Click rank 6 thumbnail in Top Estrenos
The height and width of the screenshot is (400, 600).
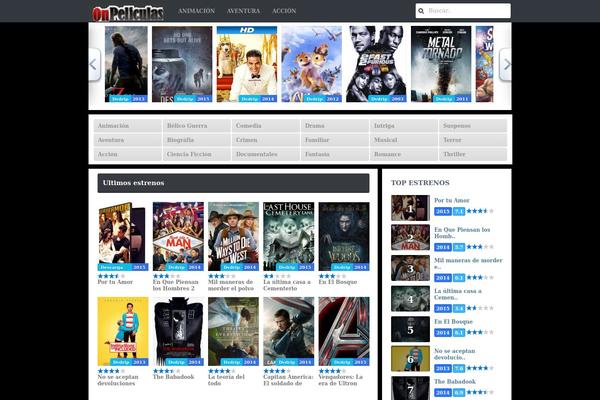click(x=410, y=359)
